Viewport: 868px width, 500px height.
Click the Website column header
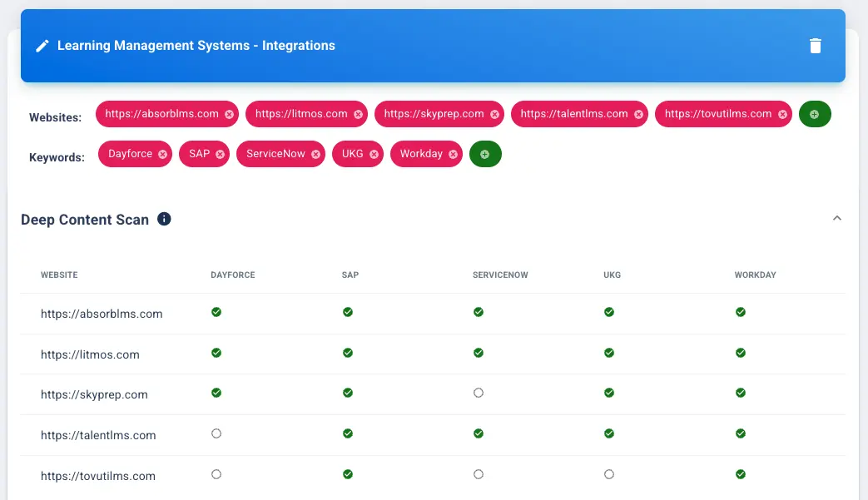coord(59,275)
